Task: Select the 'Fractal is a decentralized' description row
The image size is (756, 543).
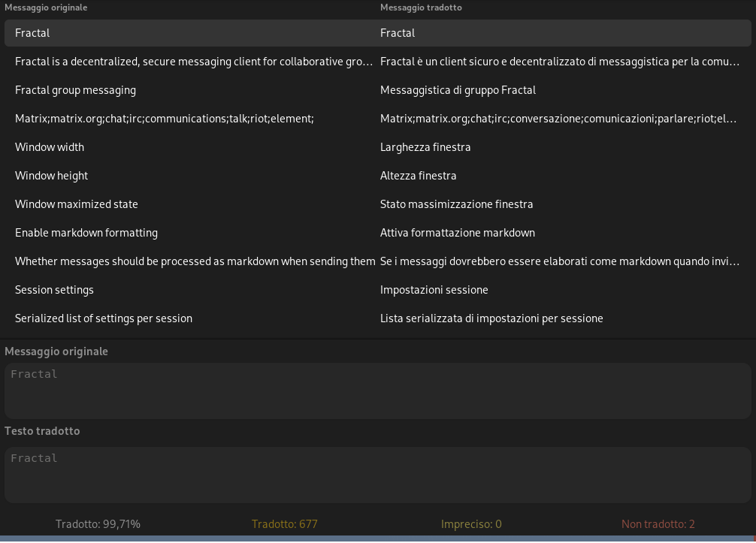Action: pyautogui.click(x=194, y=62)
